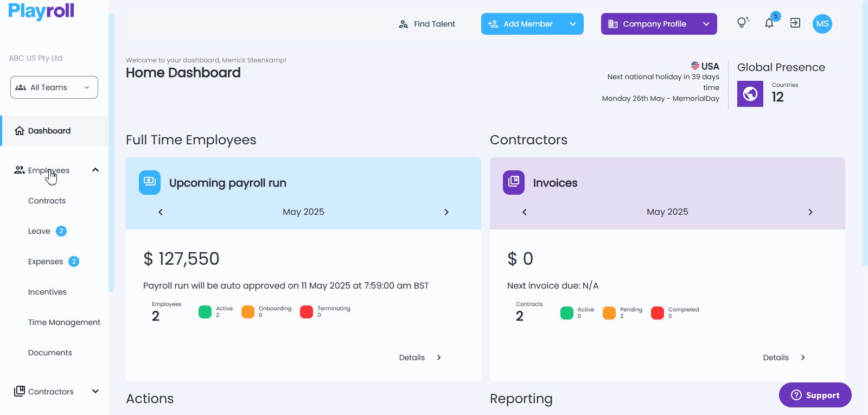Click the USA flag icon
The width and height of the screenshot is (868, 415).
tap(695, 66)
